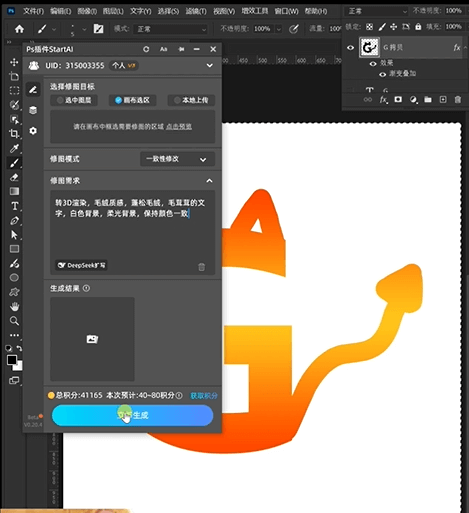
Task: Create new layer group folder icon
Action: (x=428, y=99)
